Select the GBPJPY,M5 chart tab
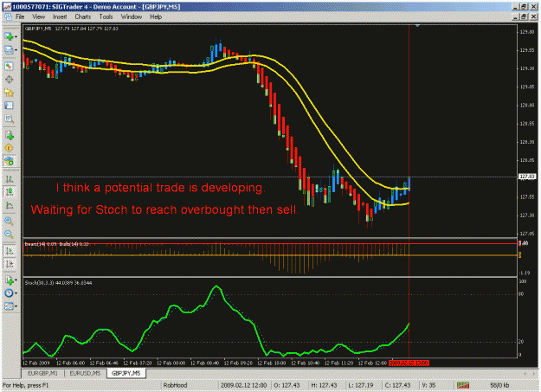541x392 pixels. pyautogui.click(x=126, y=373)
